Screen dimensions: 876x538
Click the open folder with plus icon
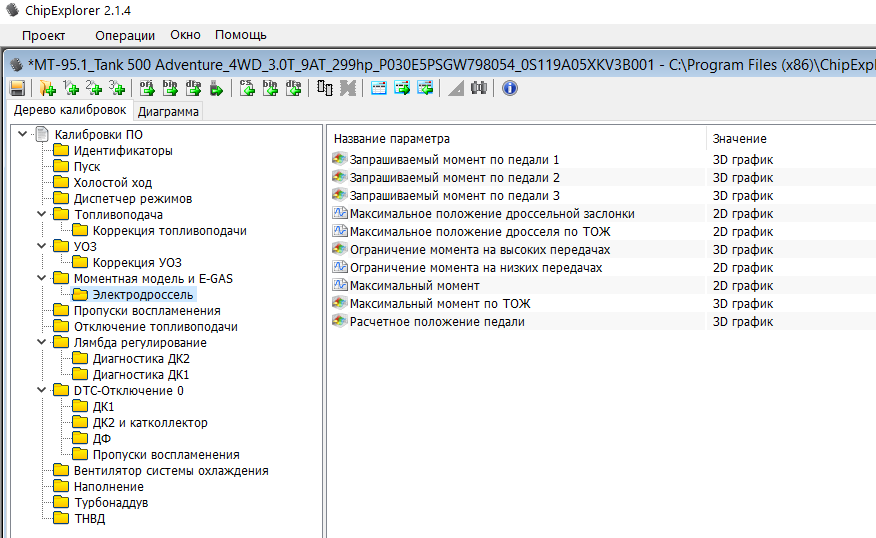[x=46, y=88]
